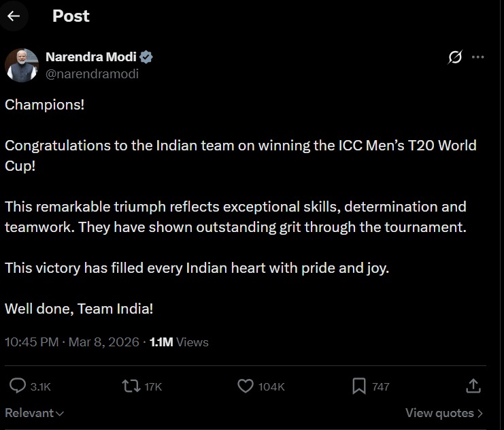Screen dimensions: 504x430
Task: Open the Relevant sort dropdown
Action: tap(34, 413)
